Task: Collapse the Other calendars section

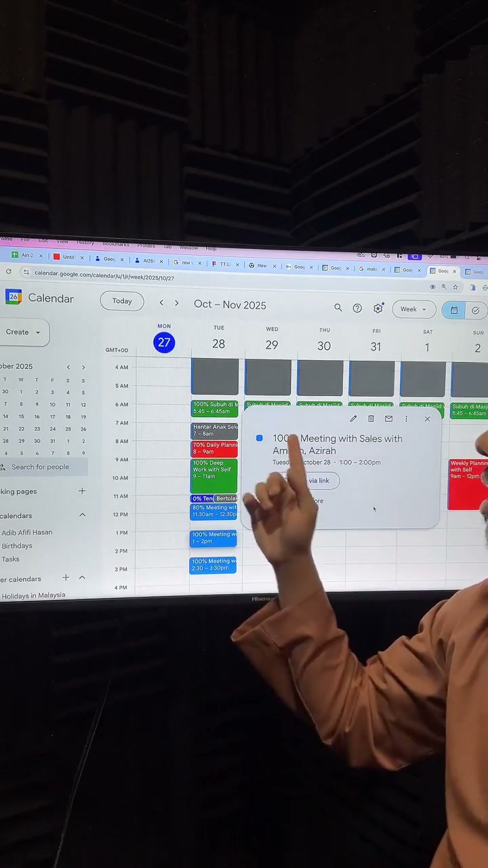Action: click(82, 578)
